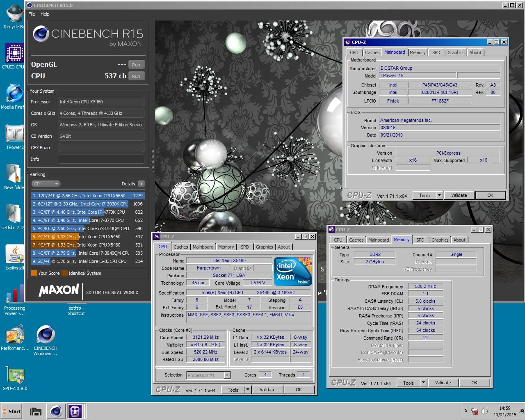Click Validate in the Memory CPU-Z window

point(443,383)
